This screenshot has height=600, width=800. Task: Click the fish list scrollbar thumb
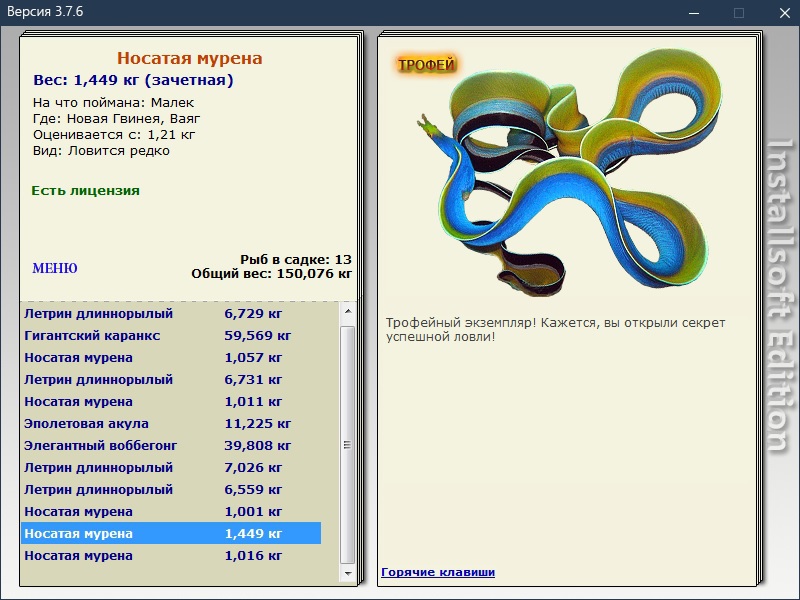tap(347, 445)
